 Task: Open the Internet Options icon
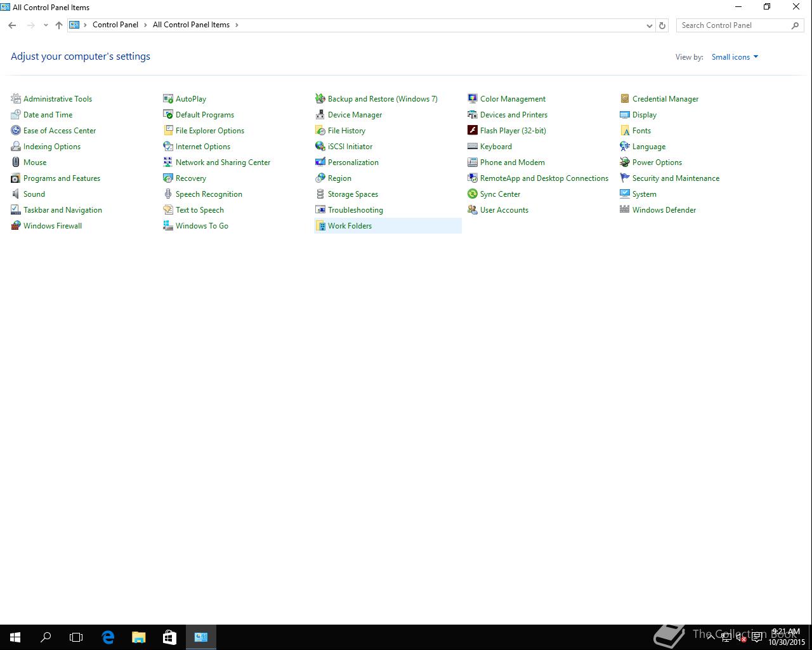[168, 146]
